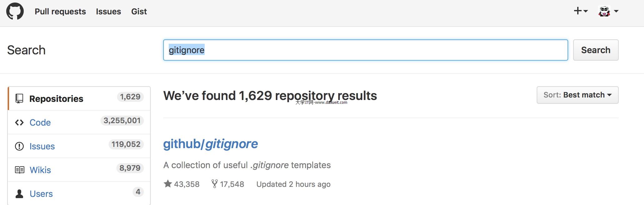Open Pull requests in top navigation
Image resolution: width=644 pixels, height=205 pixels.
click(x=60, y=12)
